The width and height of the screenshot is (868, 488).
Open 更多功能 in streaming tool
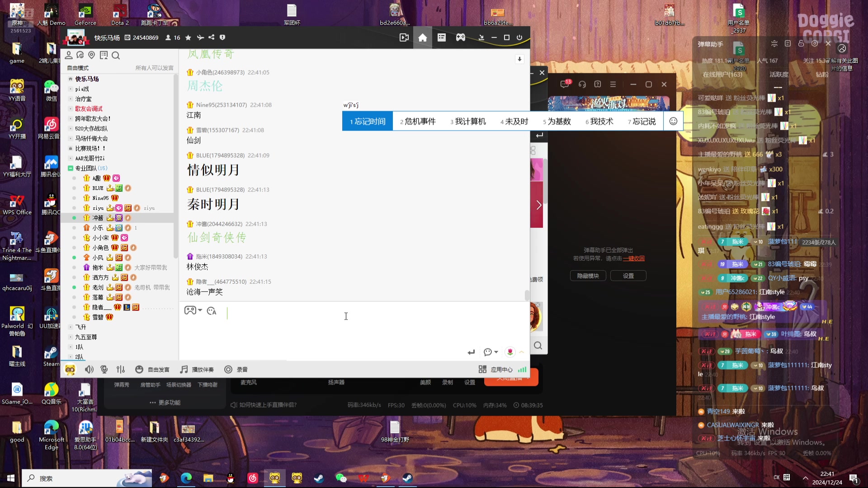pos(165,403)
